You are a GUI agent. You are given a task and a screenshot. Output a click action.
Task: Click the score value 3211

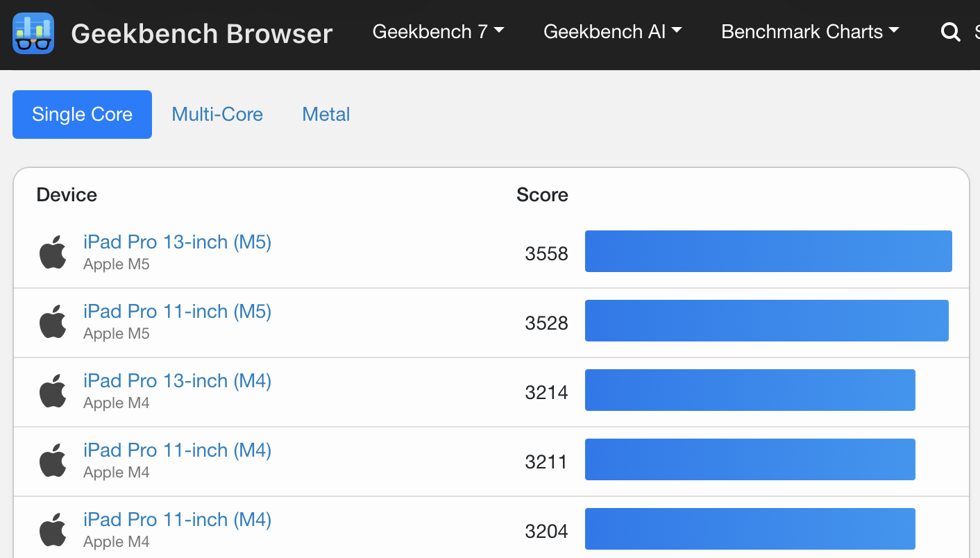pyautogui.click(x=546, y=462)
